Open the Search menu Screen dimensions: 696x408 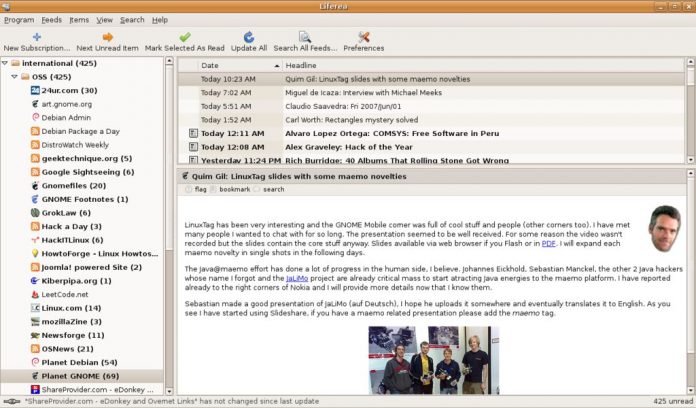pos(132,20)
